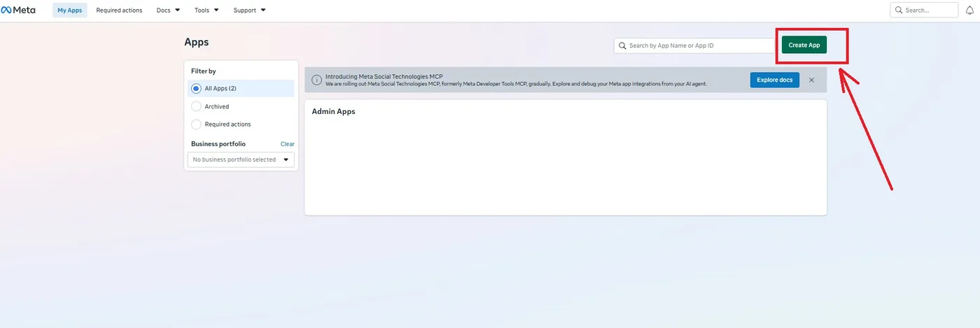Screen dimensions: 980x328
Task: Focus the top-right Search box
Action: click(924, 10)
